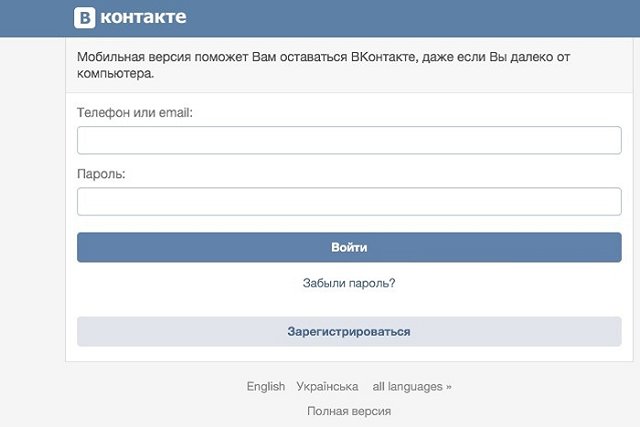Click the «Телефон или email:» label text
The image size is (640, 427).
click(x=135, y=112)
